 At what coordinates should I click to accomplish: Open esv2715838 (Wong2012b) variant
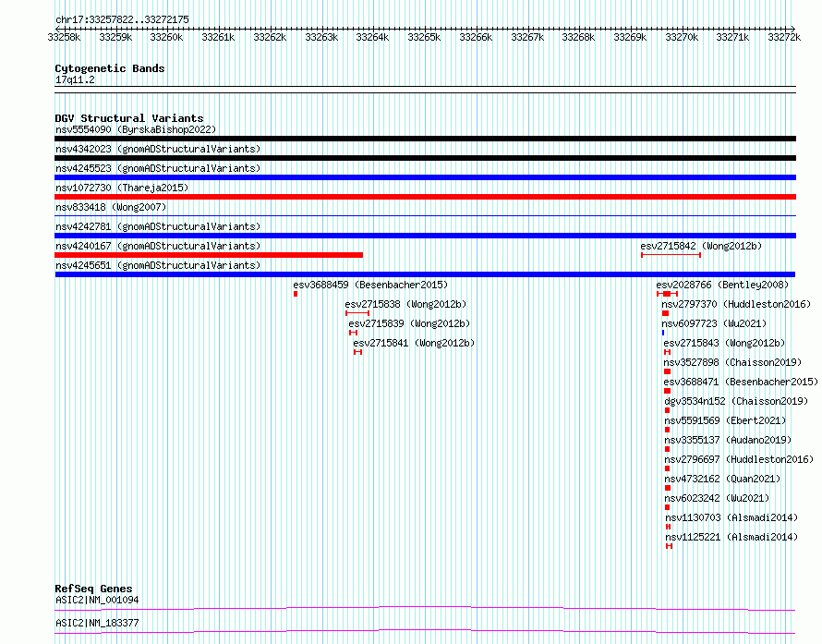(405, 304)
